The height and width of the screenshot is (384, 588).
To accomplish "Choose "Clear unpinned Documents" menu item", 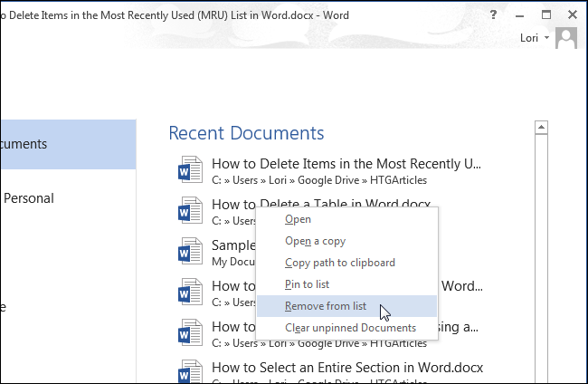I will pos(350,328).
